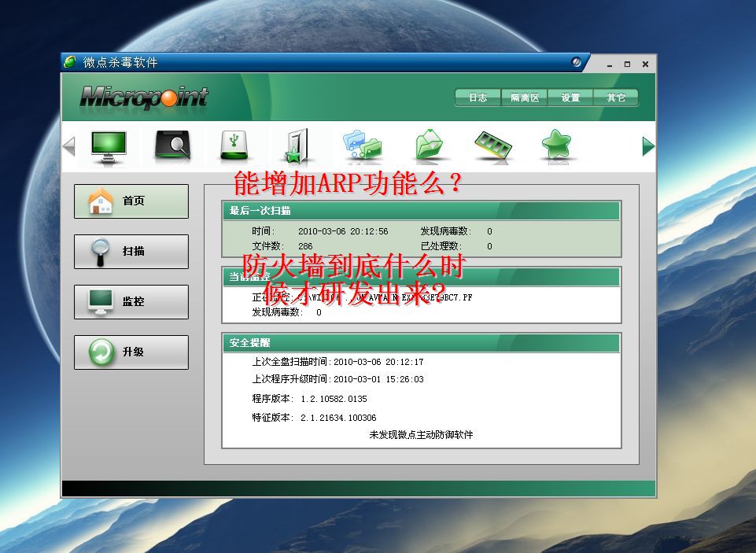This screenshot has width=756, height=553.
Task: Open the 其它 menu tab
Action: pyautogui.click(x=616, y=98)
